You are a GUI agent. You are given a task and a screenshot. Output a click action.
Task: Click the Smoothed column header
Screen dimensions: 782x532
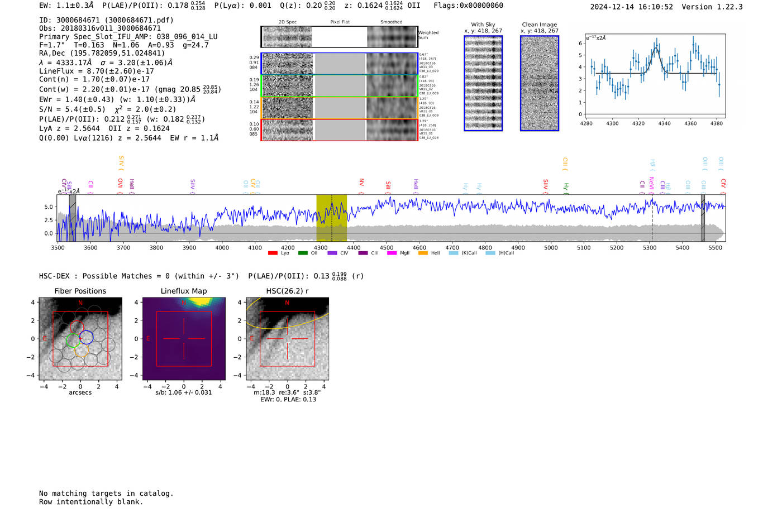391,22
